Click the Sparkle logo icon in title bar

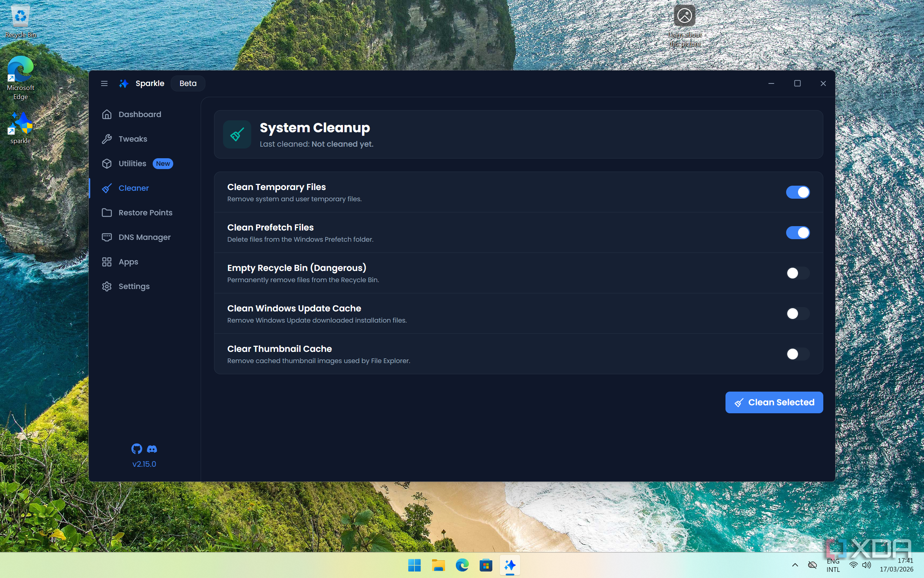coord(124,83)
